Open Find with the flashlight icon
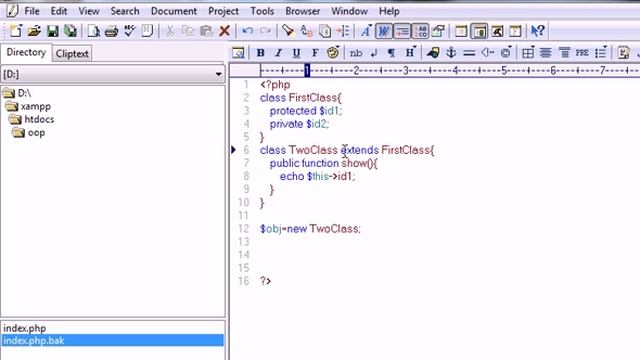The height and width of the screenshot is (360, 640). [288, 31]
